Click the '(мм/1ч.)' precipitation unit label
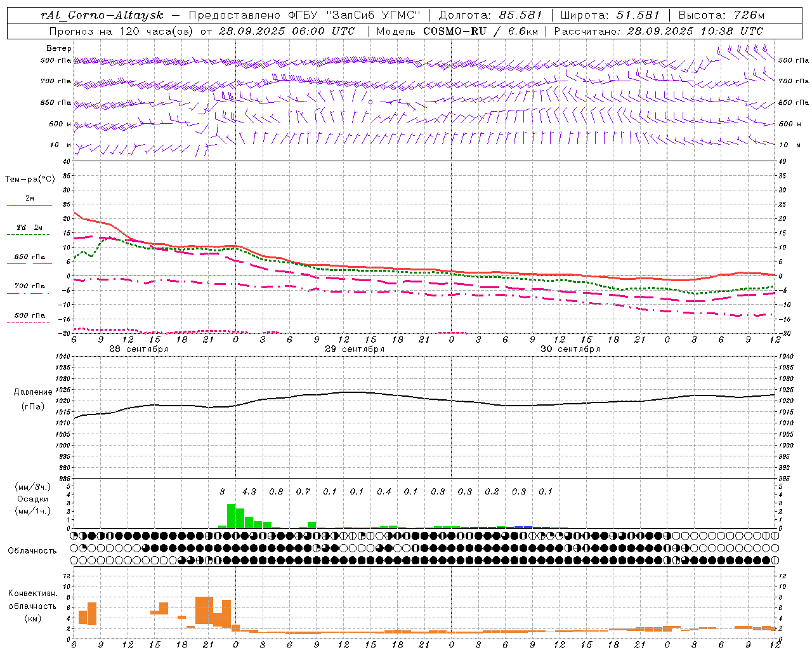 [x=34, y=511]
